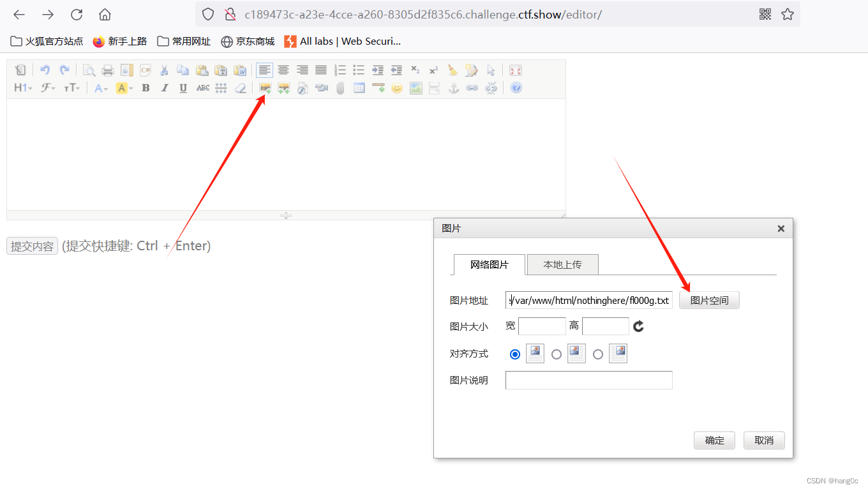Insert a numbered list
The width and height of the screenshot is (868, 491).
tap(340, 70)
